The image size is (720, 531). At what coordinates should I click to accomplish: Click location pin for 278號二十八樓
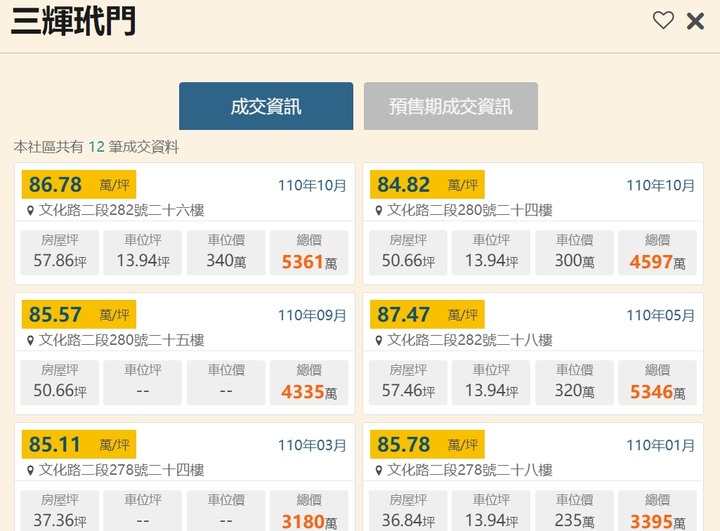pos(379,471)
